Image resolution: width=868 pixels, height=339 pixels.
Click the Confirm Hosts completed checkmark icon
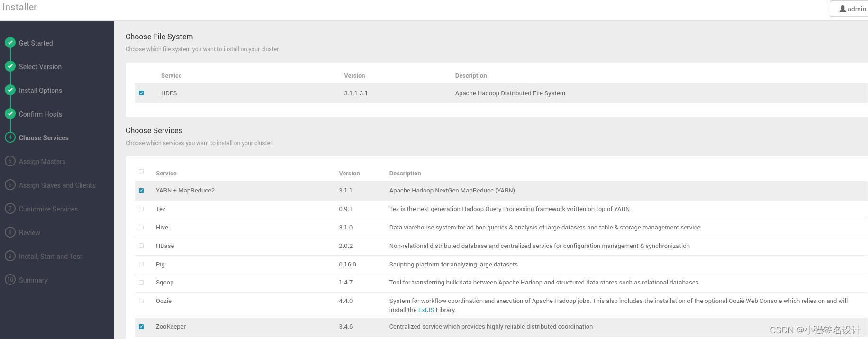pos(10,114)
